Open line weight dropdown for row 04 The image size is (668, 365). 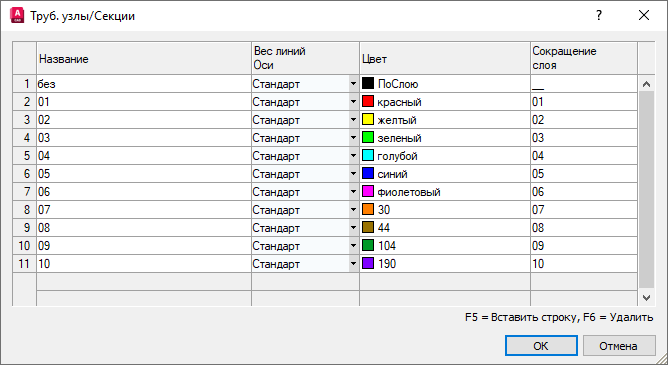tap(354, 155)
